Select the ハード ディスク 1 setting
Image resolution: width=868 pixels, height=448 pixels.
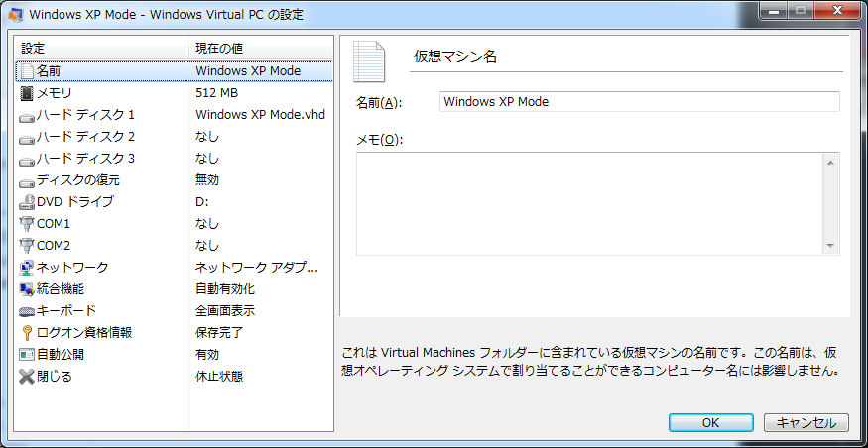coord(174,115)
